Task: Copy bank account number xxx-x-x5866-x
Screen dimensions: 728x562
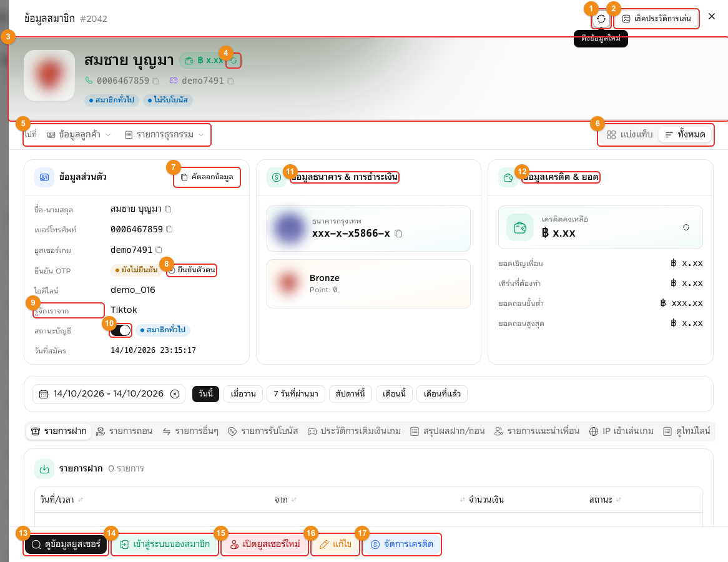Action: click(398, 234)
